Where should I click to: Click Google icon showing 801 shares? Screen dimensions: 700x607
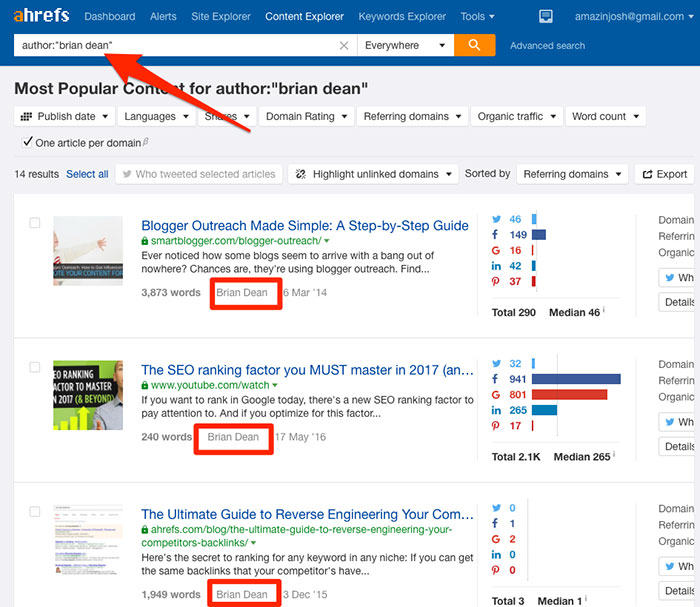click(496, 395)
